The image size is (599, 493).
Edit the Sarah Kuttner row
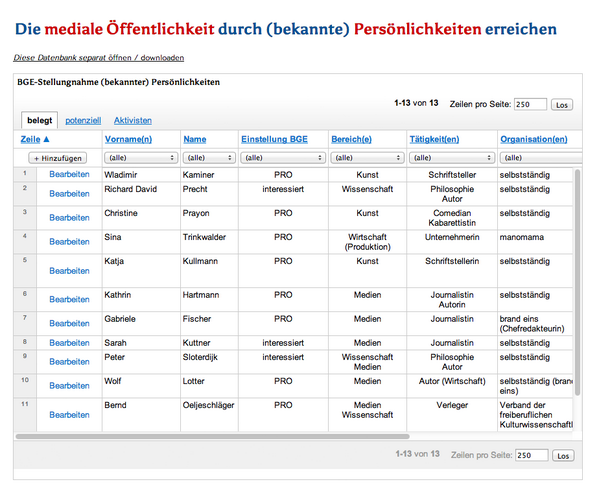click(x=69, y=343)
